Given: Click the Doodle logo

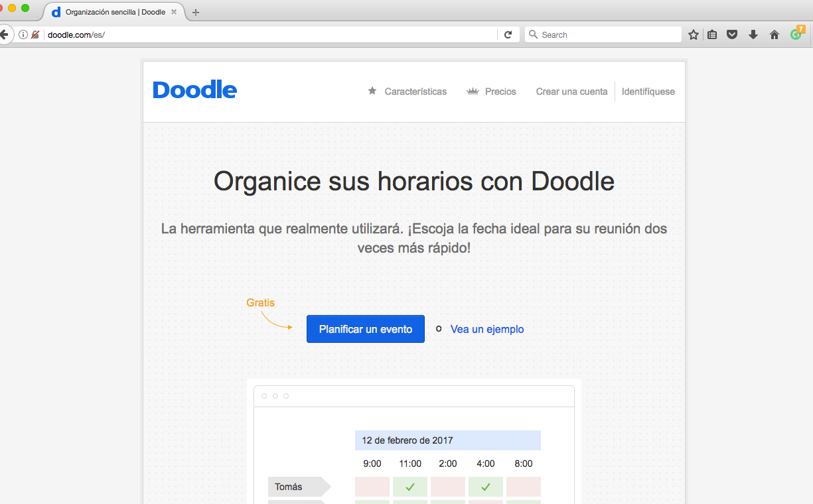Looking at the screenshot, I should coord(194,90).
